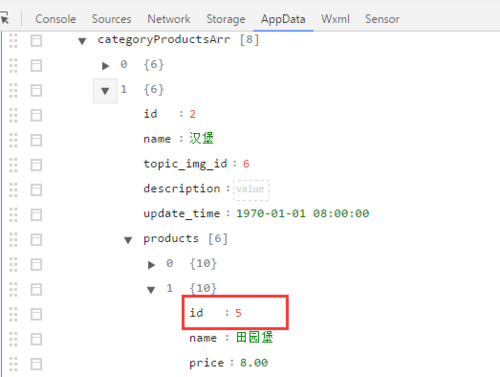Click the product name value 田园堡
This screenshot has height=377, width=500.
[x=254, y=337]
